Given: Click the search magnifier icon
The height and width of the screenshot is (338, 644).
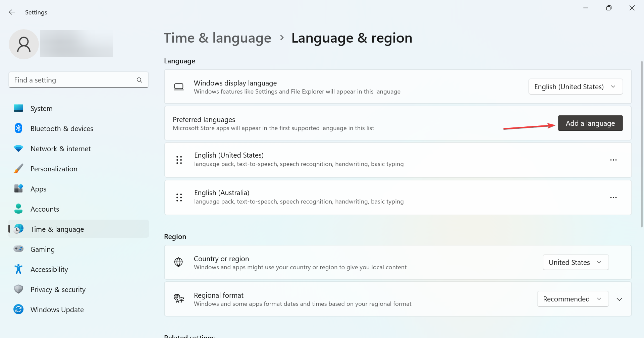Looking at the screenshot, I should (140, 80).
